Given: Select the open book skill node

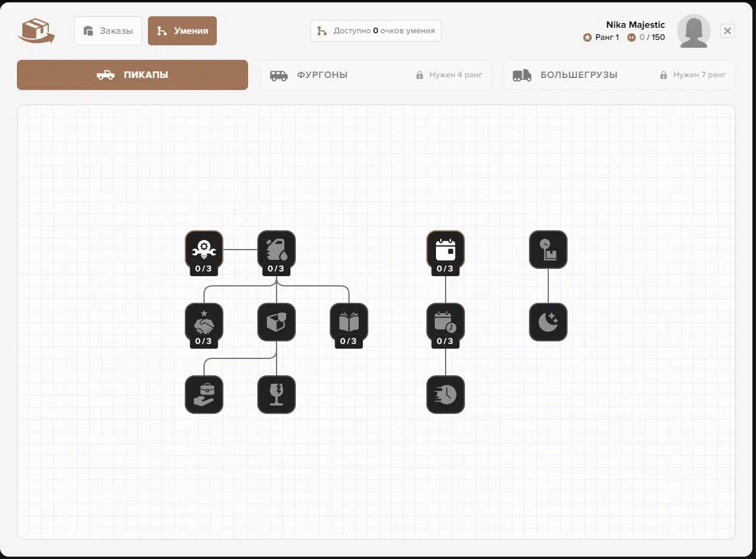Looking at the screenshot, I should [x=349, y=322].
